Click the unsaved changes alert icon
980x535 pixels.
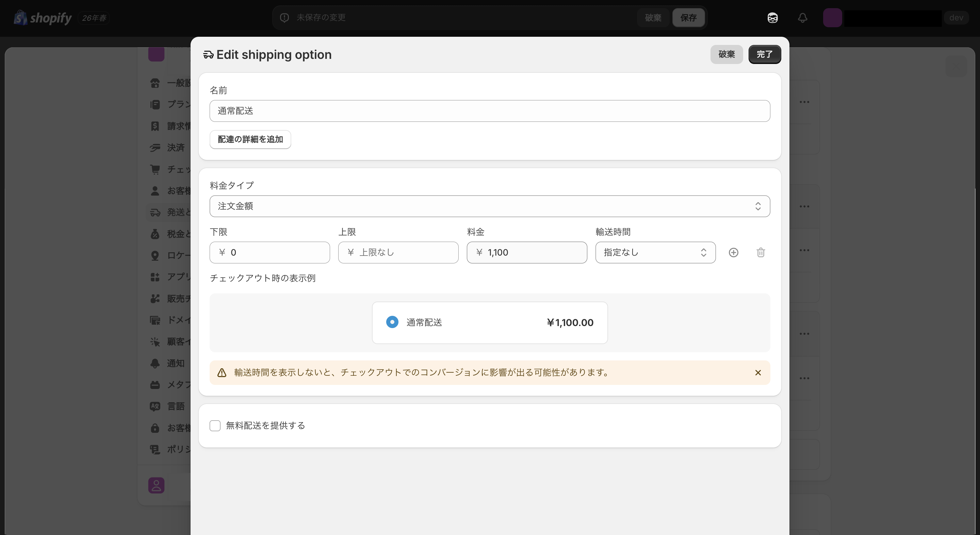click(284, 17)
